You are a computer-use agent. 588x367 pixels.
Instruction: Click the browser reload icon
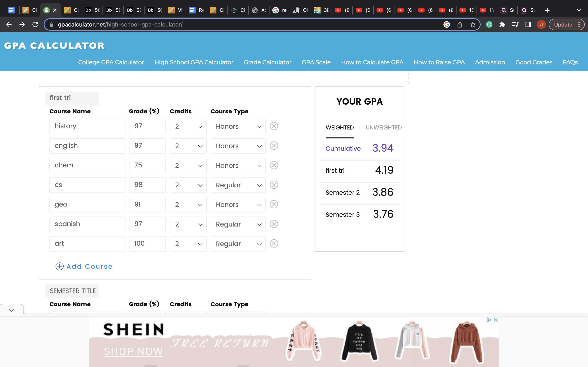pyautogui.click(x=35, y=24)
